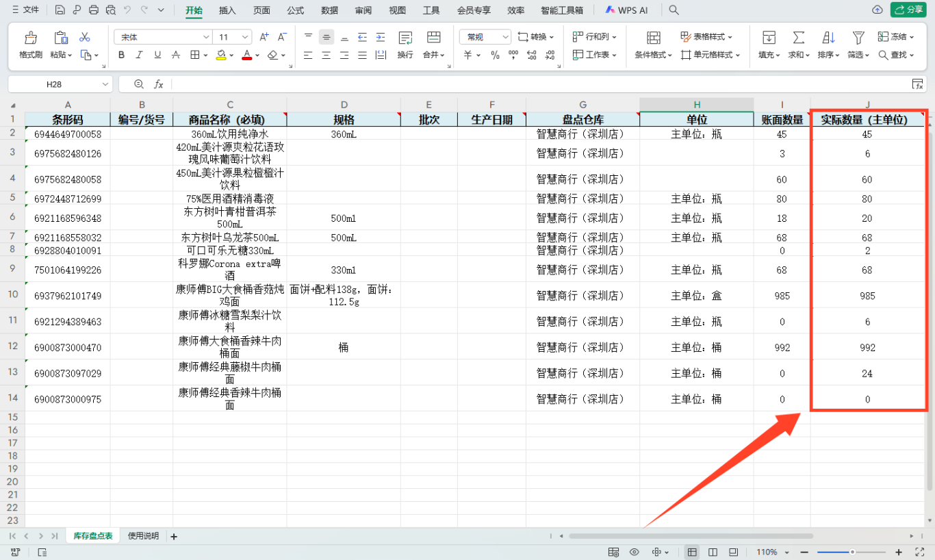
Task: Toggle Bold formatting
Action: click(122, 55)
